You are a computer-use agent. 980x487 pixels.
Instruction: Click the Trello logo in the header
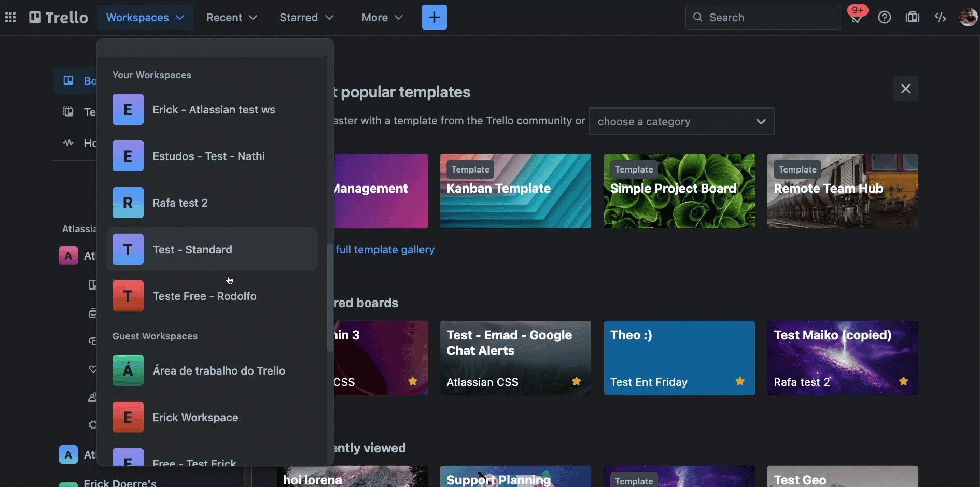click(x=59, y=18)
